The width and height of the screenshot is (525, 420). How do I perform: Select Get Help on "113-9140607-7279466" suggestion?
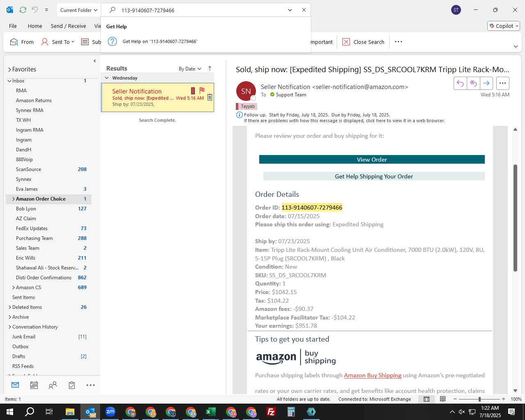pyautogui.click(x=160, y=41)
